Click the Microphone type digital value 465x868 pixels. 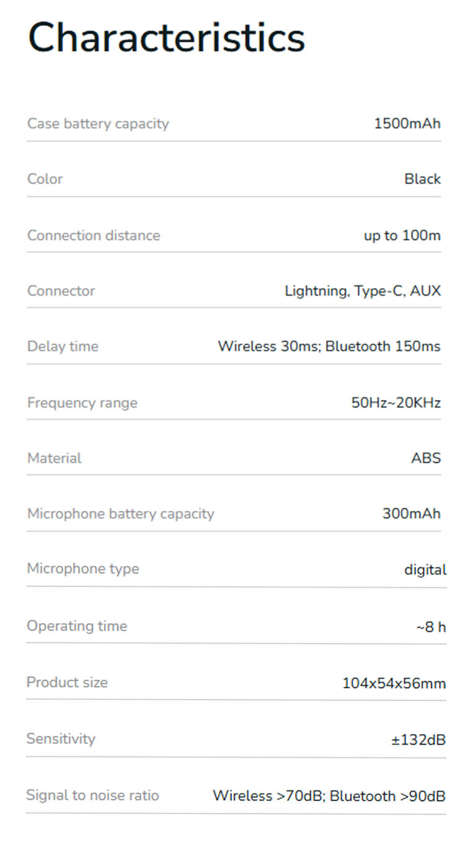pos(425,570)
